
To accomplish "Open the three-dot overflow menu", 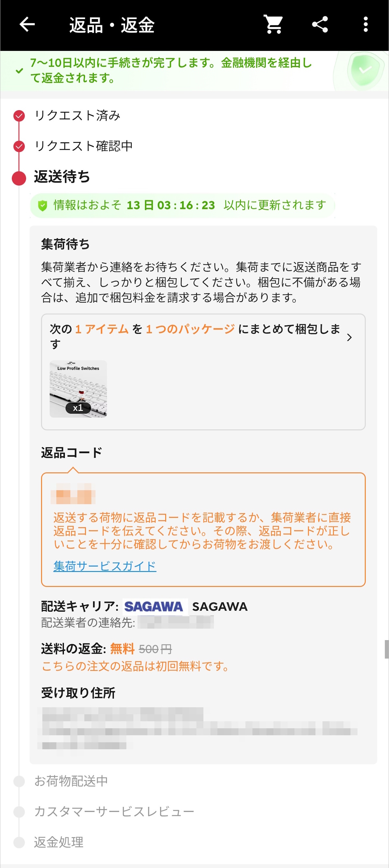I will (x=365, y=25).
